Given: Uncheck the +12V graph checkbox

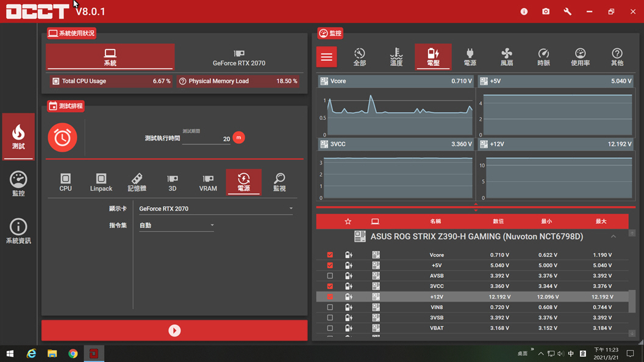Looking at the screenshot, I should [x=330, y=297].
